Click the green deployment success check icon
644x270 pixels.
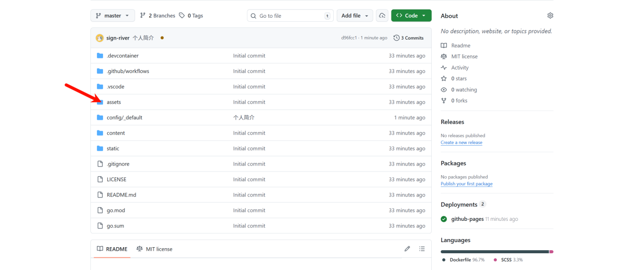pos(444,219)
